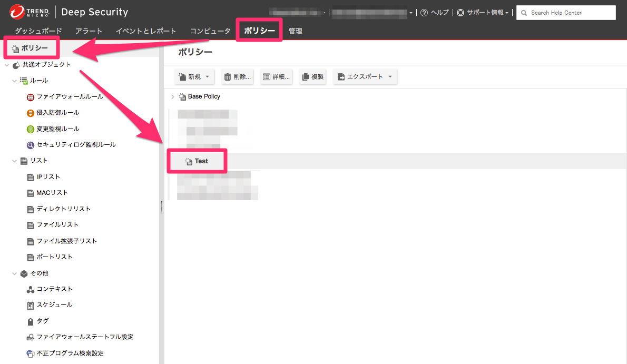Open the コンピュータ tab

pyautogui.click(x=210, y=31)
